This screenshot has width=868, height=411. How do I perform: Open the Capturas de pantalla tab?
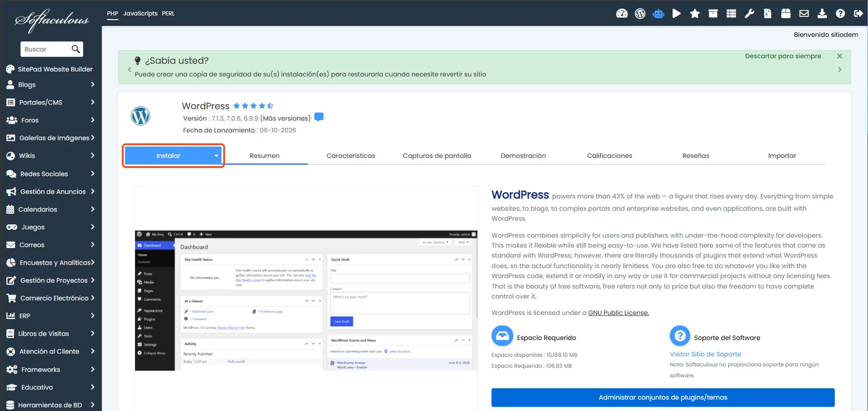(437, 156)
